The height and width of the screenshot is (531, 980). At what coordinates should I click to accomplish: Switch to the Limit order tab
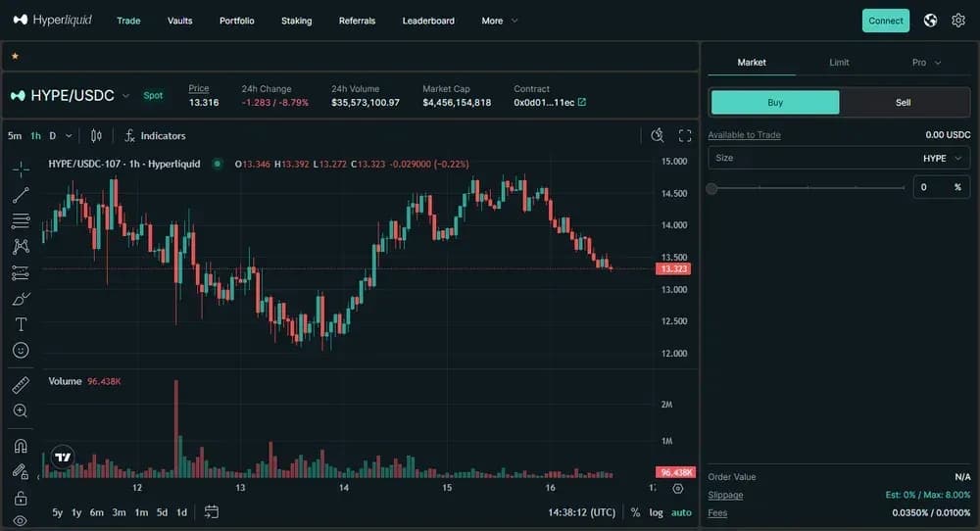point(839,63)
